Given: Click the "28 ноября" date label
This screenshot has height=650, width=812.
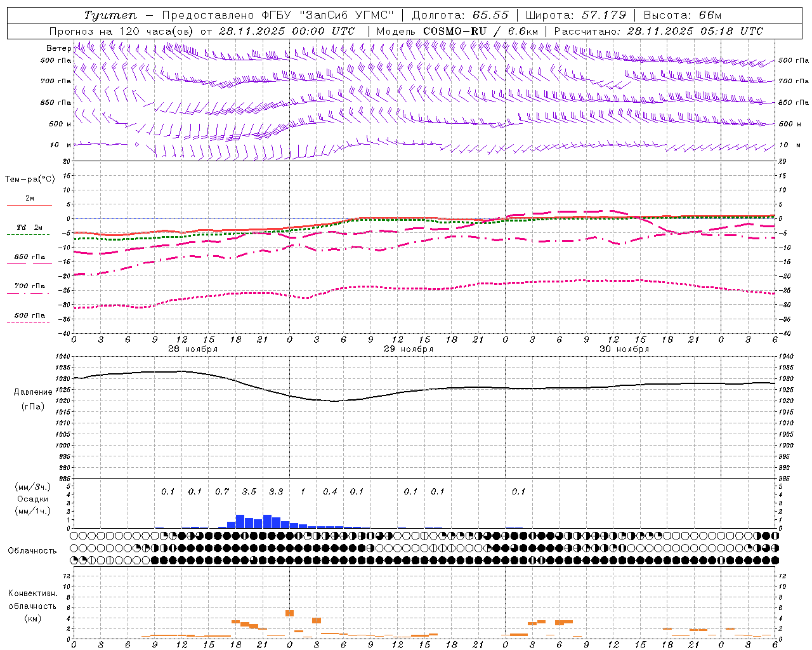Looking at the screenshot, I should pyautogui.click(x=193, y=349).
